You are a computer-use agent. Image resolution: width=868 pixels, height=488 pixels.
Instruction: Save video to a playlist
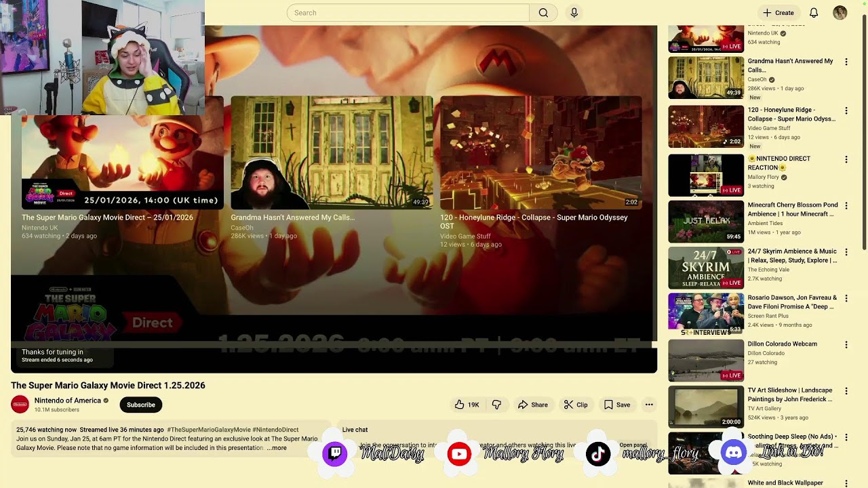617,405
